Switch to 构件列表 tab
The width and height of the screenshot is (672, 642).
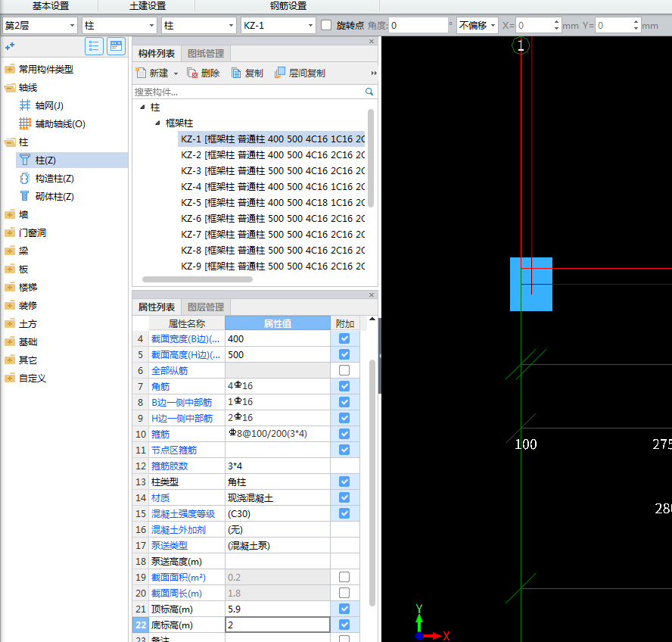click(x=157, y=54)
